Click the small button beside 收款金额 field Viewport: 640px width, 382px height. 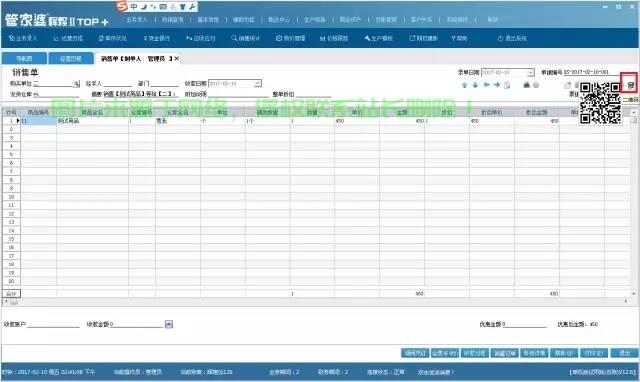tap(169, 324)
